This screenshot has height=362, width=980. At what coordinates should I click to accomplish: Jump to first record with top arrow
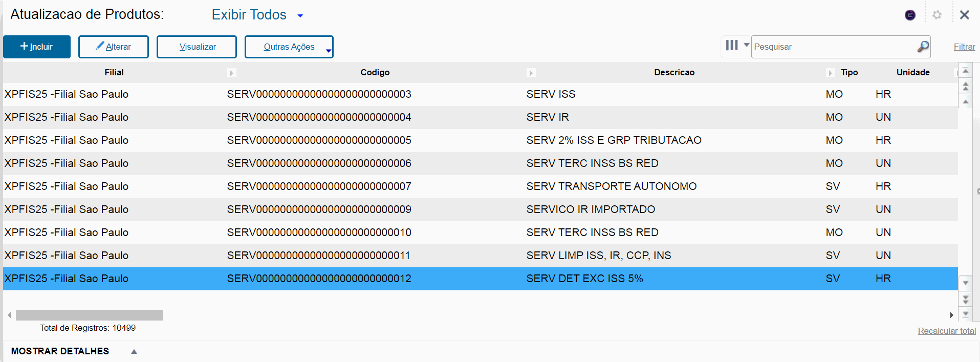click(x=965, y=71)
